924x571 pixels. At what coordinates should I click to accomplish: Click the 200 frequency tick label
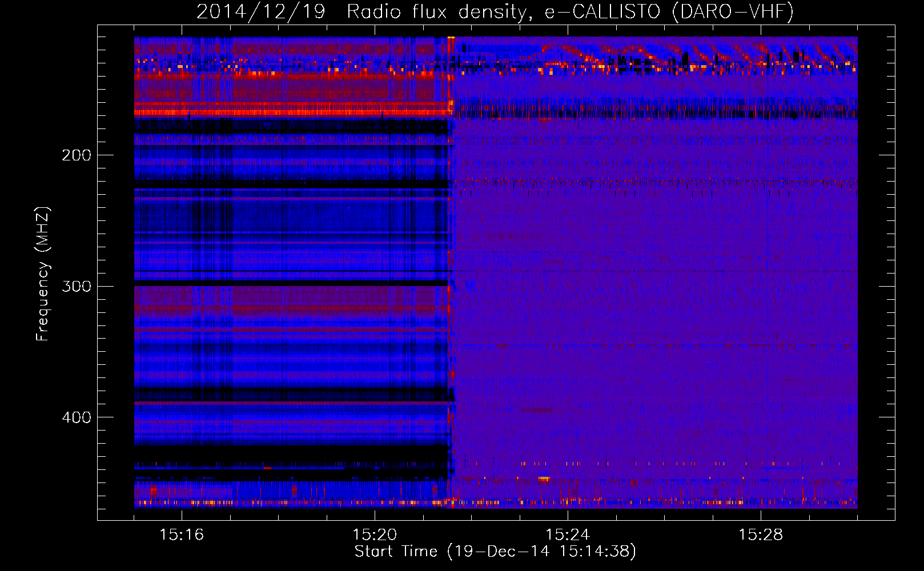77,155
